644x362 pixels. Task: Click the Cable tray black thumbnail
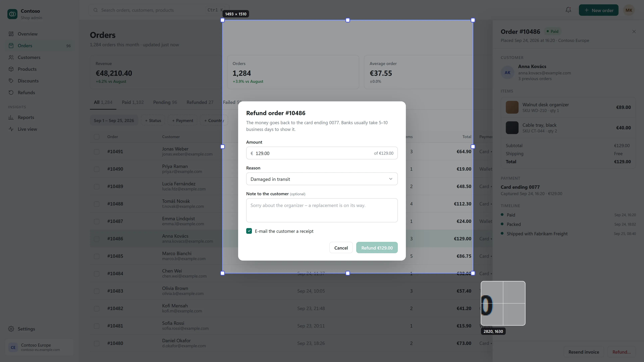click(512, 128)
